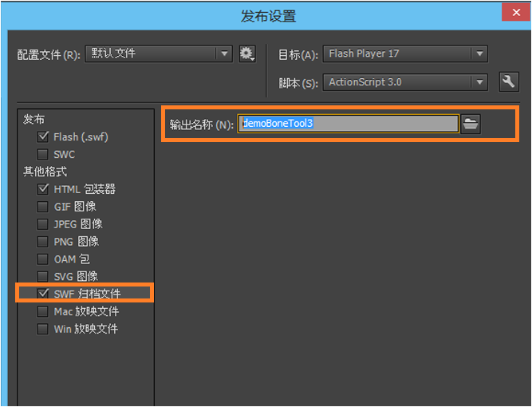Select the Win 放映文件 label
The image size is (532, 407).
(86, 329)
